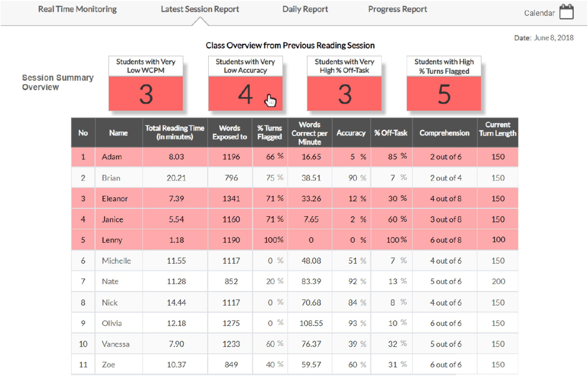Open the Calendar icon
The image size is (588, 377).
566,11
